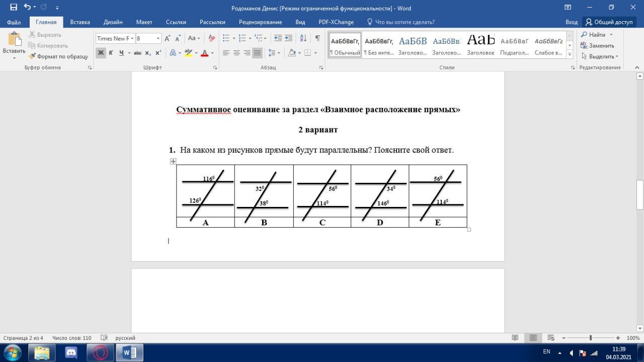The height and width of the screenshot is (362, 644).
Task: Apply superscript formatting
Action: pos(158,53)
